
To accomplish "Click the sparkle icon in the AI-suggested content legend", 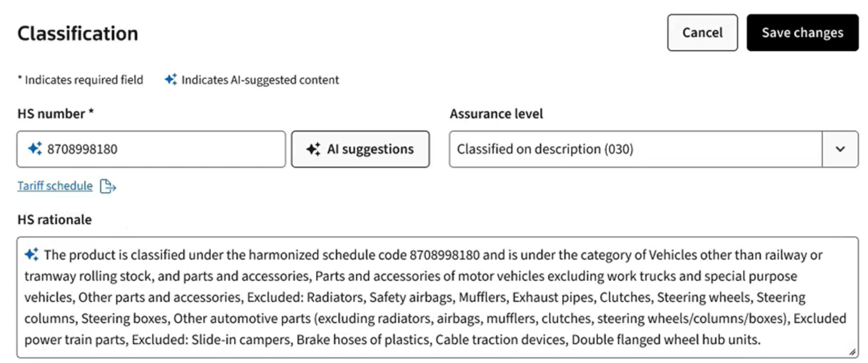I will tap(171, 80).
